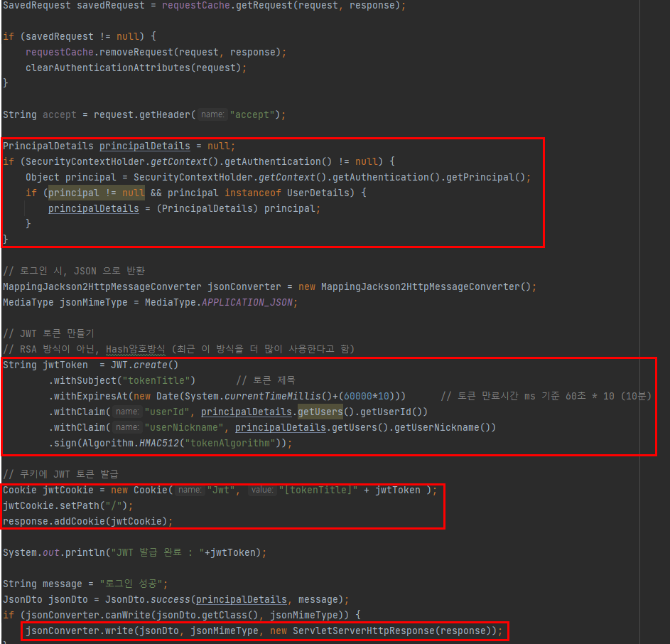
Task: Click the "userNickname" claim string literal
Action: tap(184, 428)
